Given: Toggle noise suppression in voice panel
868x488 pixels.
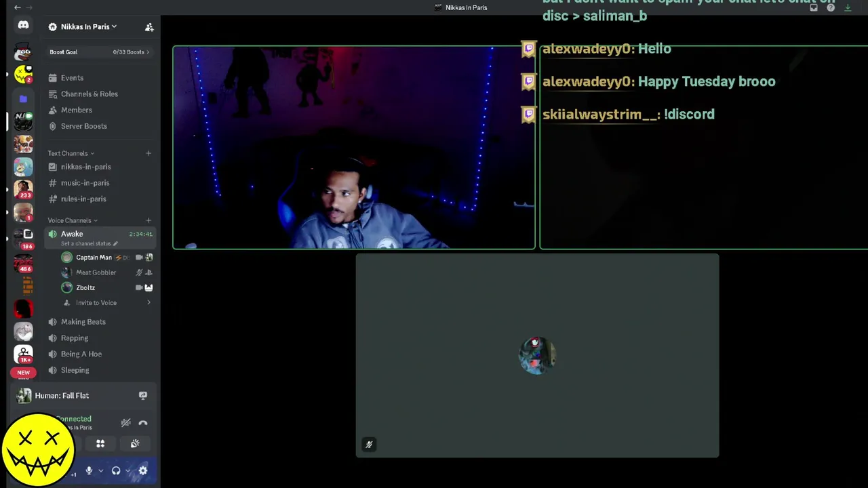Looking at the screenshot, I should pos(126,423).
